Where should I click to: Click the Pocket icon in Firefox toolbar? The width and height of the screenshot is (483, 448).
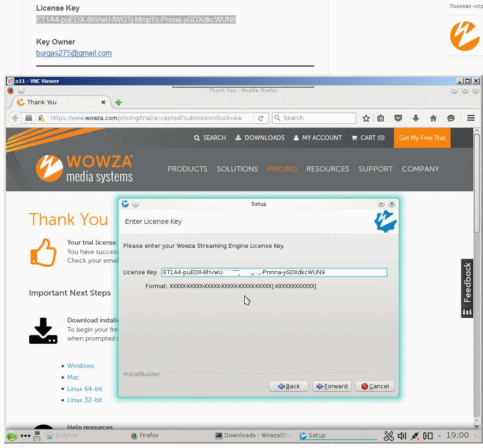[398, 118]
